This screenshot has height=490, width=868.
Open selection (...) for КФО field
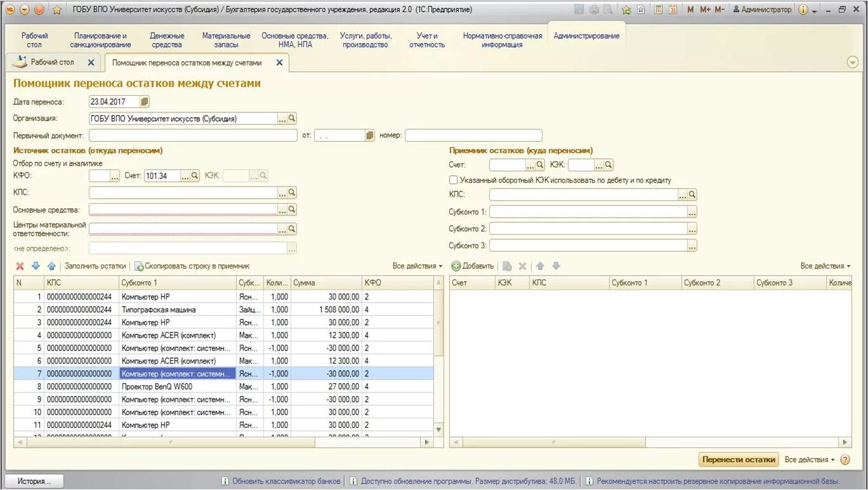[115, 176]
